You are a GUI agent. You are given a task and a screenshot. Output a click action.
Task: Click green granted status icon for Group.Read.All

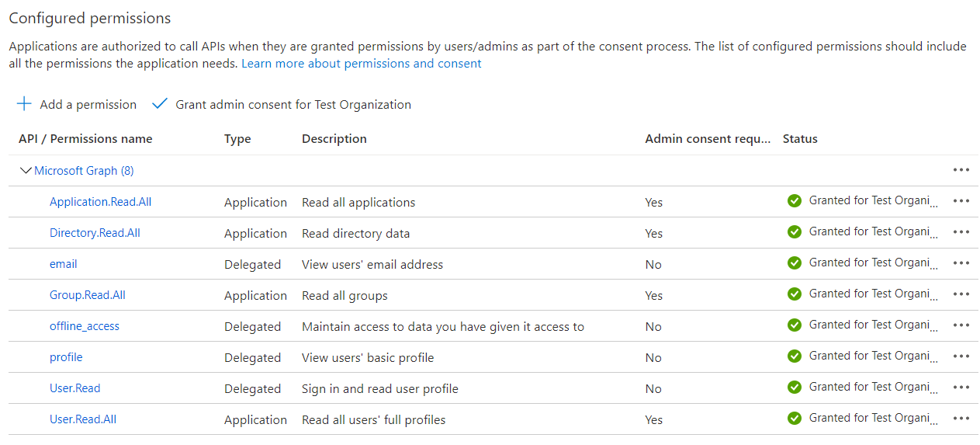794,294
